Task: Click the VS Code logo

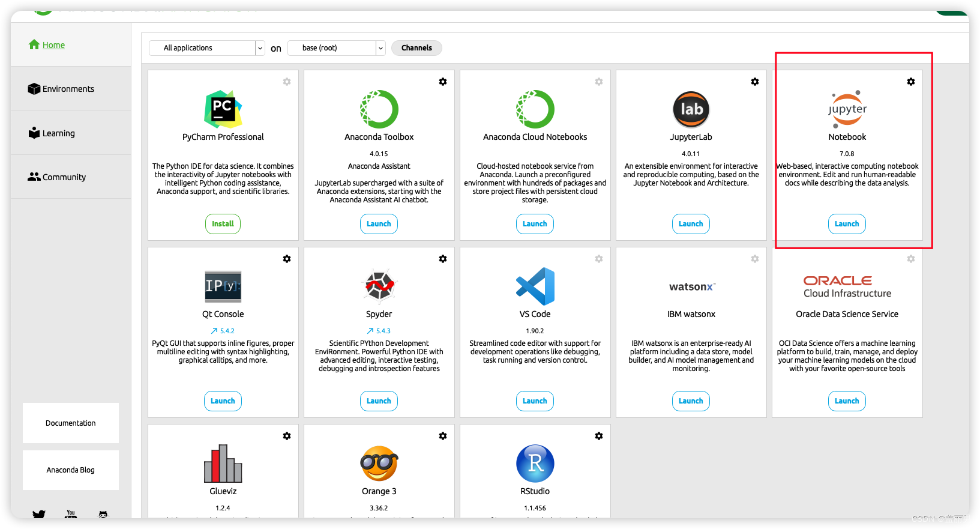Action: tap(535, 286)
